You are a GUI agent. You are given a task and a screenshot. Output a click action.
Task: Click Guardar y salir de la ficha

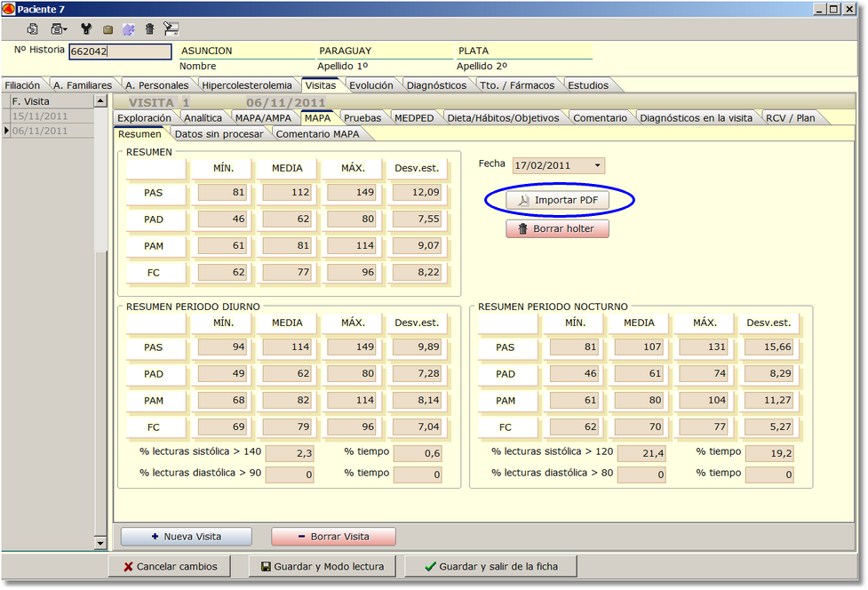pyautogui.click(x=491, y=566)
